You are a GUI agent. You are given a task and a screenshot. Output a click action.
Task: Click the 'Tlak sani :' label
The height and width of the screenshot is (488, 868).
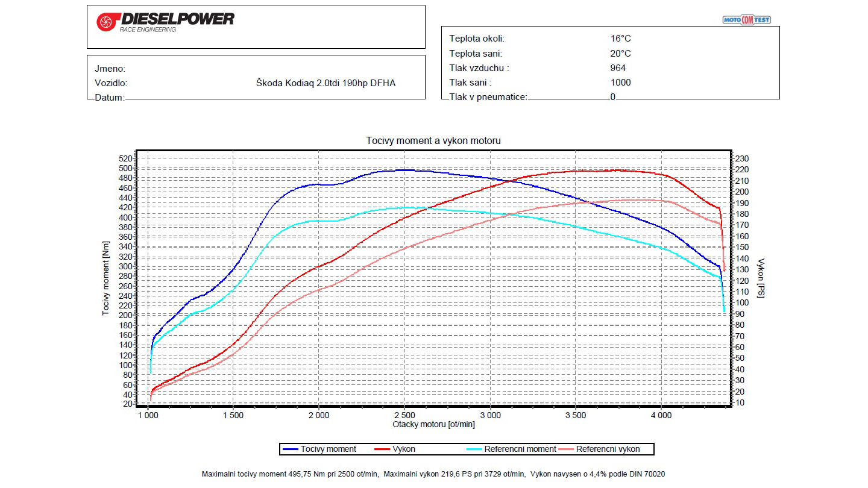point(470,83)
